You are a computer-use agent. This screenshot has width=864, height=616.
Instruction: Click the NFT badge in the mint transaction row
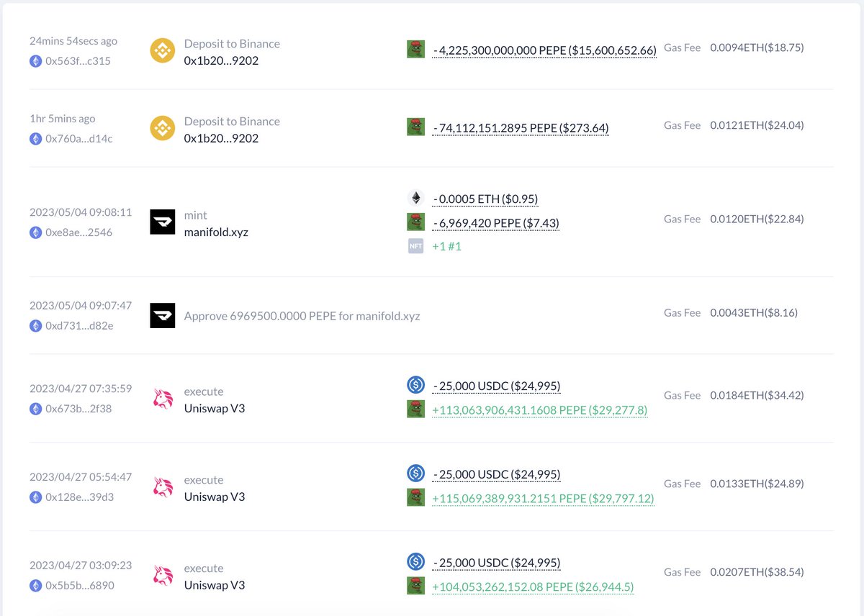click(415, 245)
